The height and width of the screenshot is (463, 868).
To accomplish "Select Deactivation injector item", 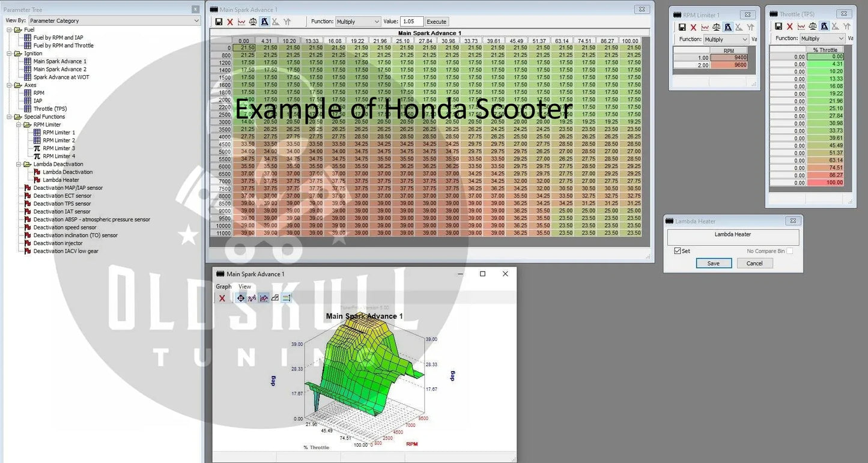I will pyautogui.click(x=58, y=243).
